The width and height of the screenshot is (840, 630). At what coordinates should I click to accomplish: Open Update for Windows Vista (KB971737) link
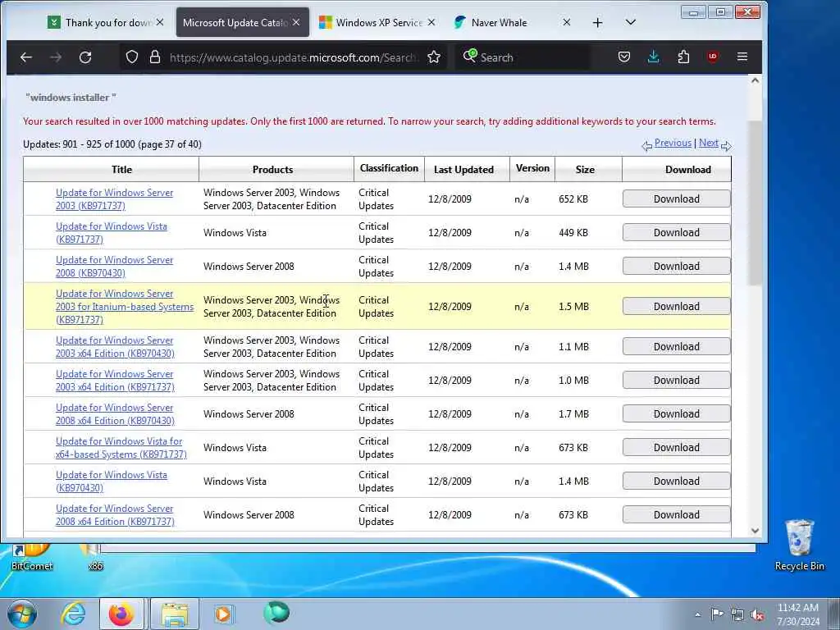click(112, 233)
